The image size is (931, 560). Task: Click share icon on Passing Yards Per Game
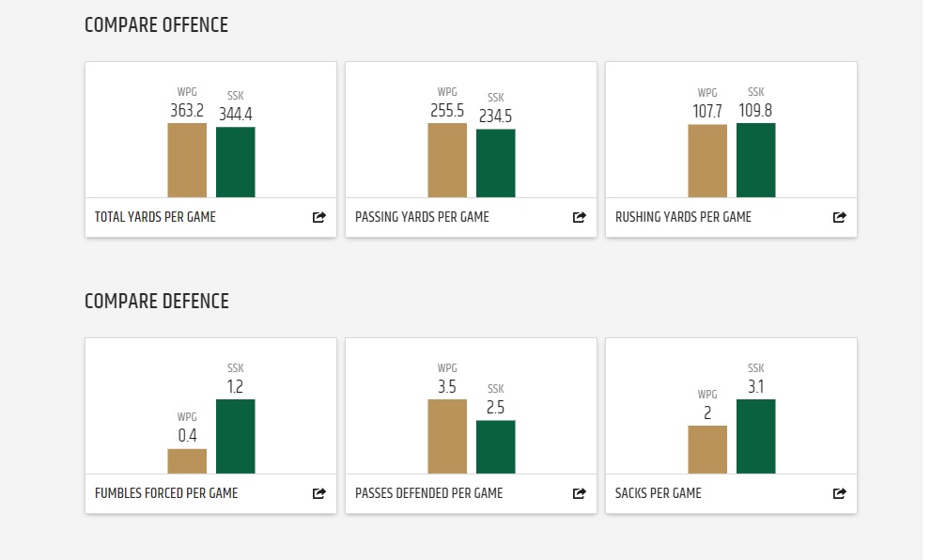pyautogui.click(x=580, y=217)
